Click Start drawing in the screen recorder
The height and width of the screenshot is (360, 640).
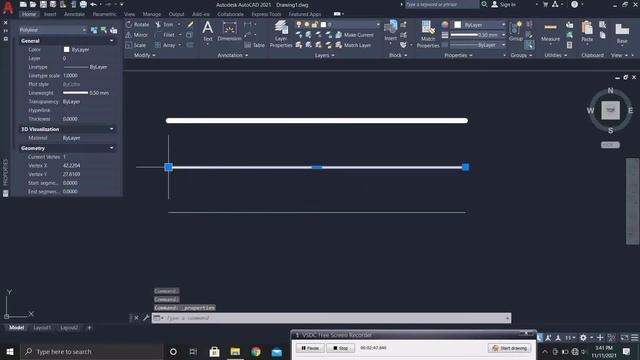(x=510, y=348)
